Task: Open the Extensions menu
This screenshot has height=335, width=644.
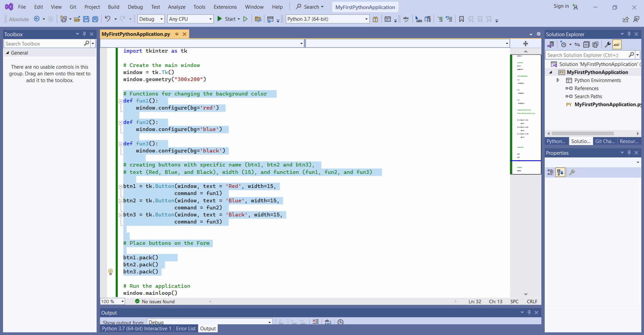Action: 225,7
